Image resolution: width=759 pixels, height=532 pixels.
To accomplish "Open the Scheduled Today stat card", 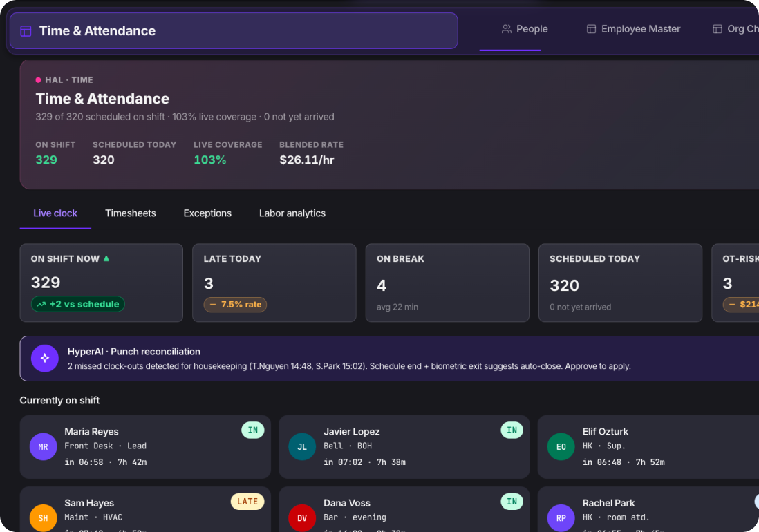I will (x=620, y=283).
